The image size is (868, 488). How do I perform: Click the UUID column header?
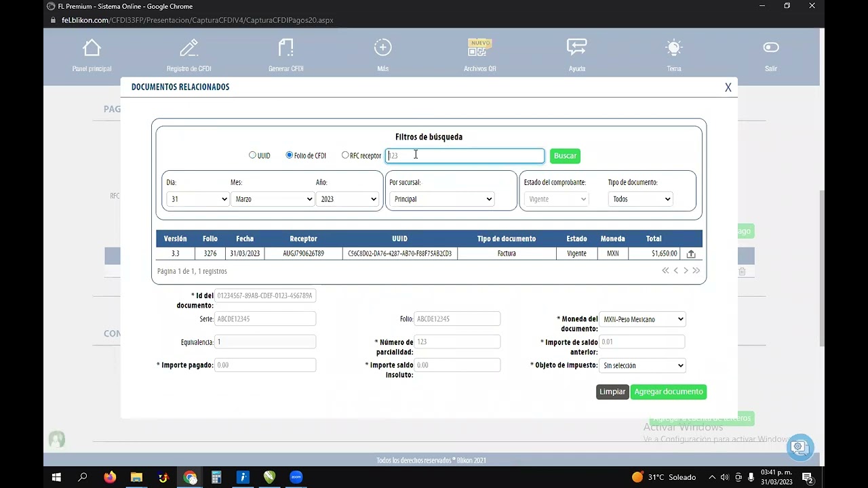point(400,239)
